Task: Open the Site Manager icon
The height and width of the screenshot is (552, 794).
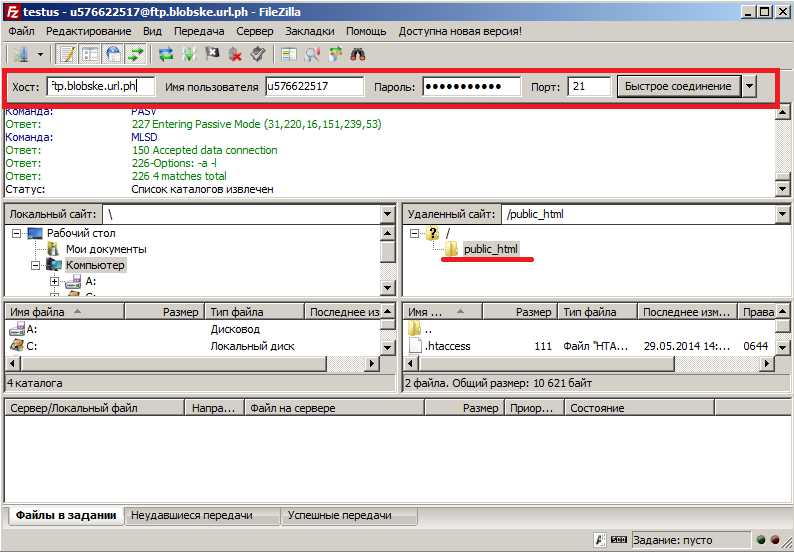Action: point(22,54)
